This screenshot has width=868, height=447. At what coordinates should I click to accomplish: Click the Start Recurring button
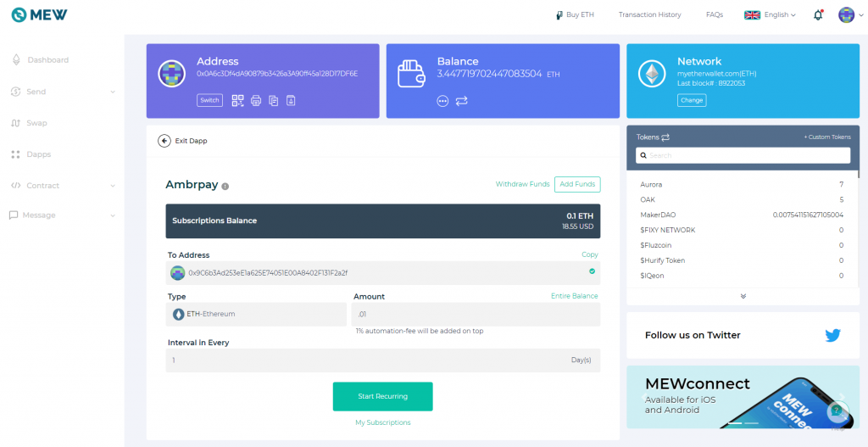pyautogui.click(x=382, y=397)
